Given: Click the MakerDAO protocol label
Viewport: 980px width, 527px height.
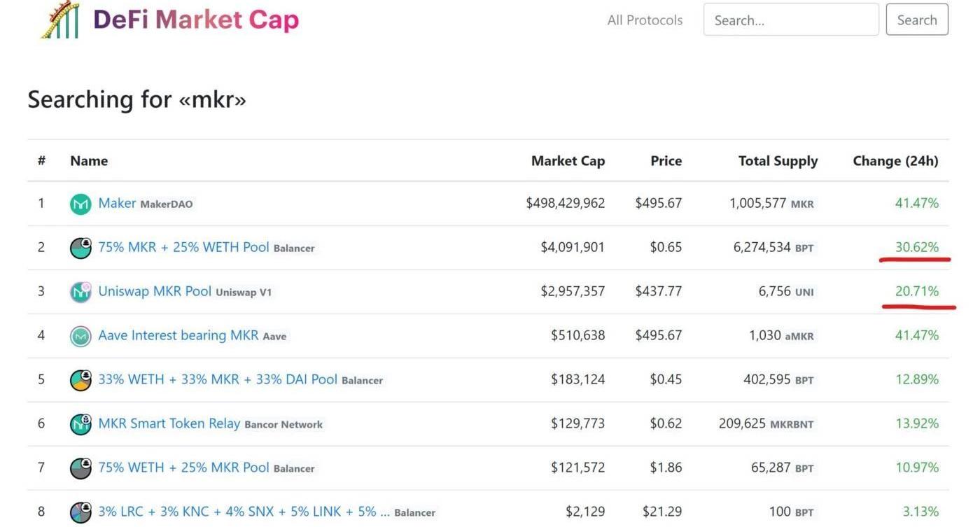Looking at the screenshot, I should 167,204.
